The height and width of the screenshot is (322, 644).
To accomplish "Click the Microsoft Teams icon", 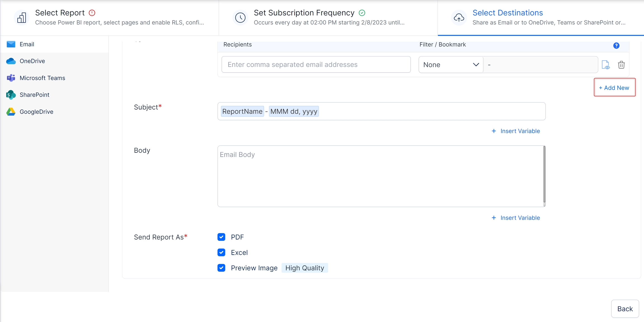I will [x=11, y=78].
